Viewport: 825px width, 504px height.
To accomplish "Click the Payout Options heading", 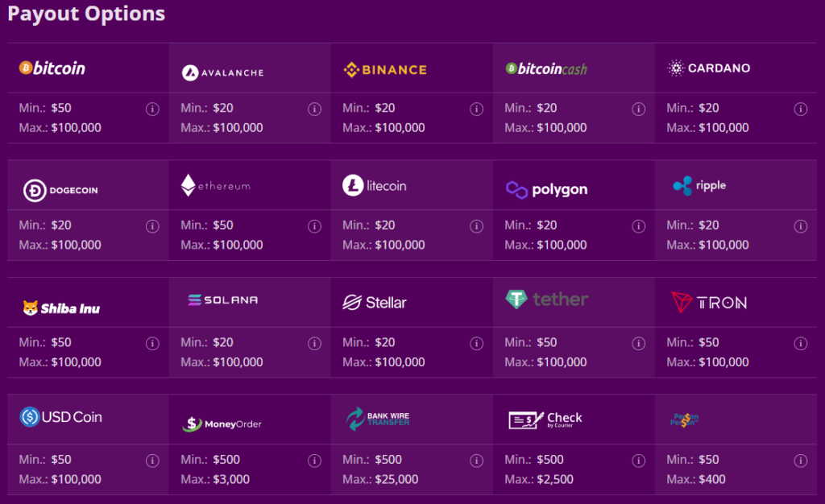I will [86, 14].
